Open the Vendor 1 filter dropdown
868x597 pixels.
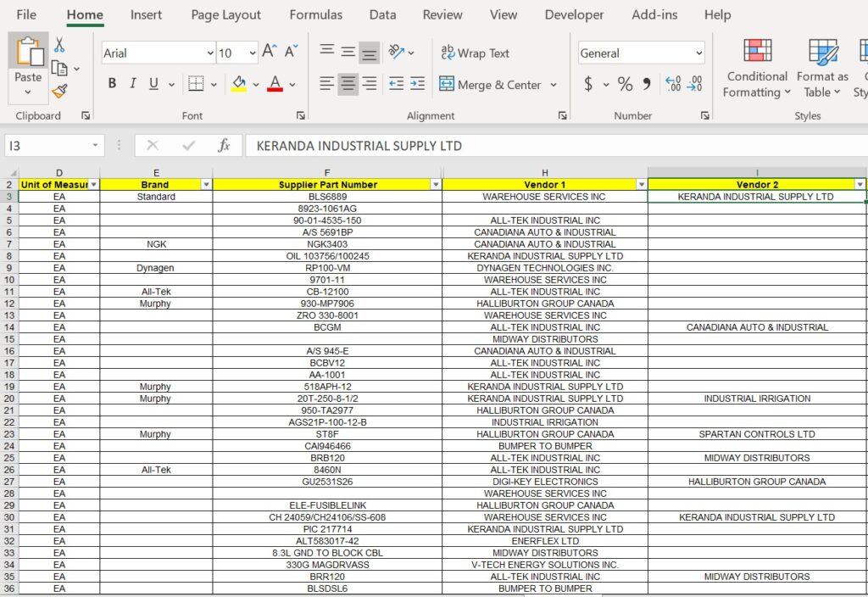pyautogui.click(x=641, y=184)
